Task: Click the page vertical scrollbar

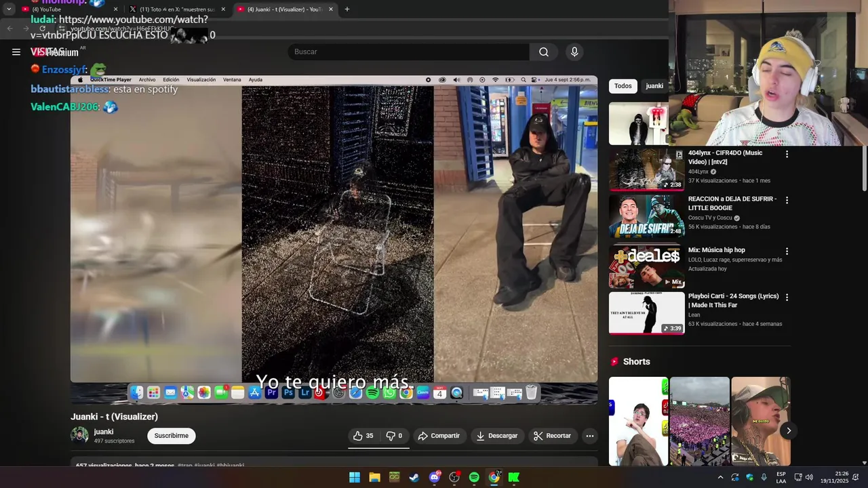Action: (864, 169)
